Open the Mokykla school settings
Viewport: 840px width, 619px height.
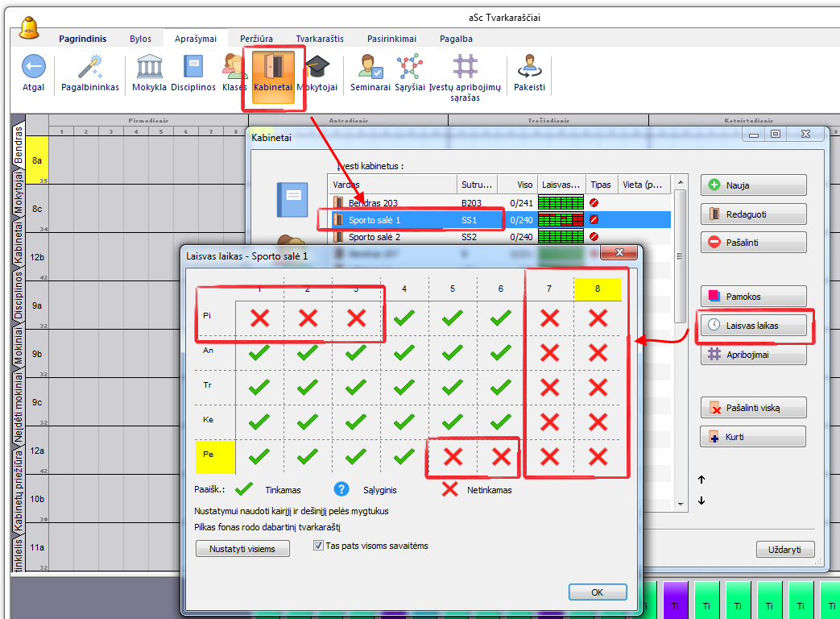click(x=150, y=68)
